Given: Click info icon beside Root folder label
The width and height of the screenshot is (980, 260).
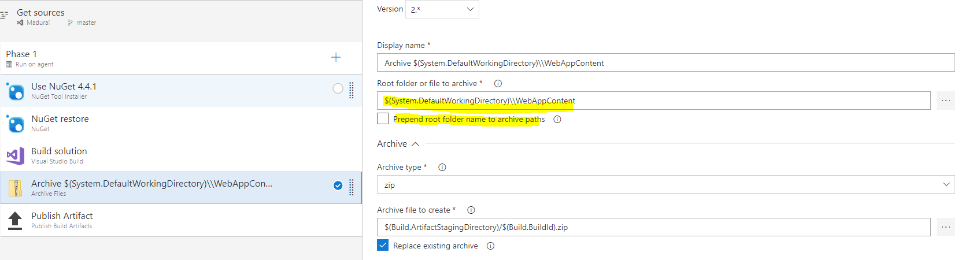Looking at the screenshot, I should (x=498, y=84).
